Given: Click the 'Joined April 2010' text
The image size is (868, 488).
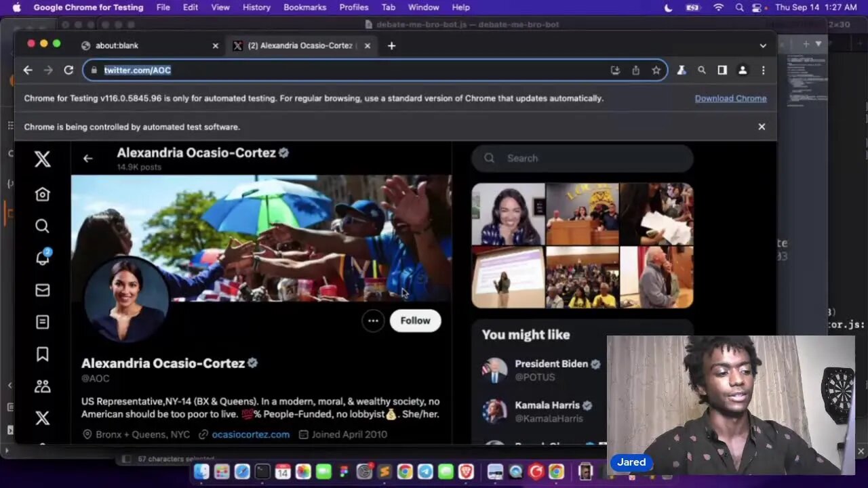Looking at the screenshot, I should coord(349,434).
